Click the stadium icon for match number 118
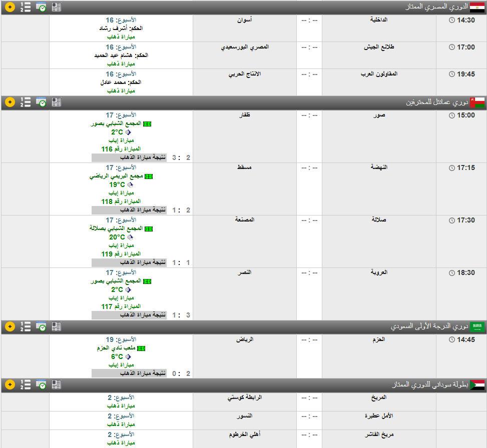The image size is (487, 448). coord(148,176)
